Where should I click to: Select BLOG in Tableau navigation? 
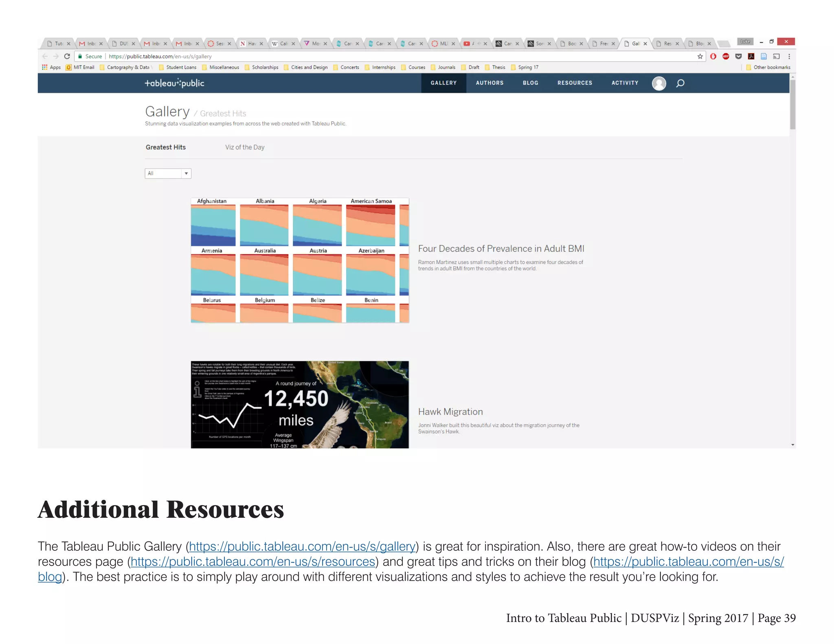pos(530,83)
